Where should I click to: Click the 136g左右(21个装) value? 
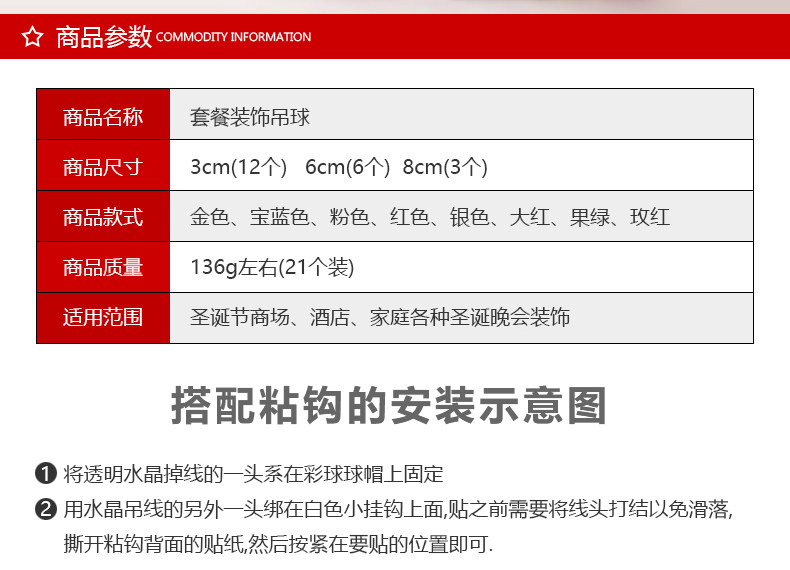272,267
